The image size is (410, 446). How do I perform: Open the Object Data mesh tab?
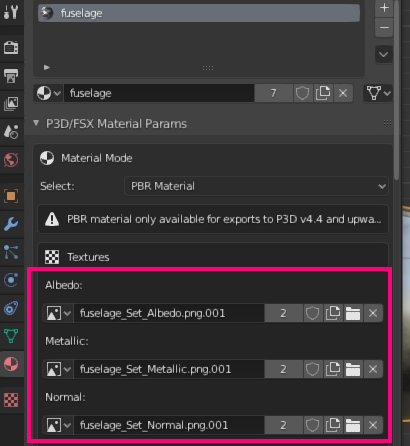(x=11, y=336)
